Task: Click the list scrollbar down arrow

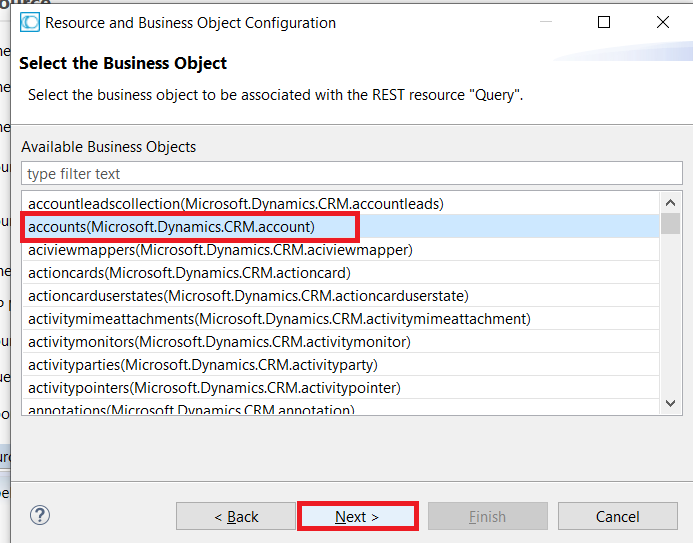Action: point(670,403)
